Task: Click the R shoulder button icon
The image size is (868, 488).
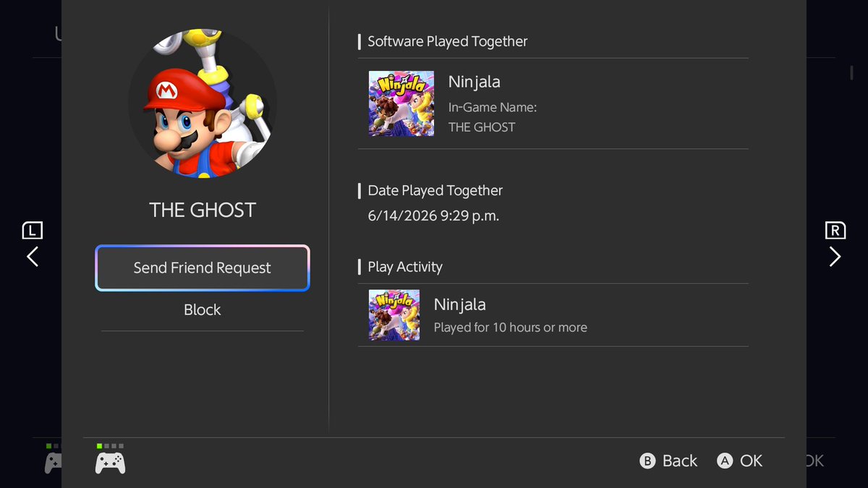Action: (x=835, y=231)
